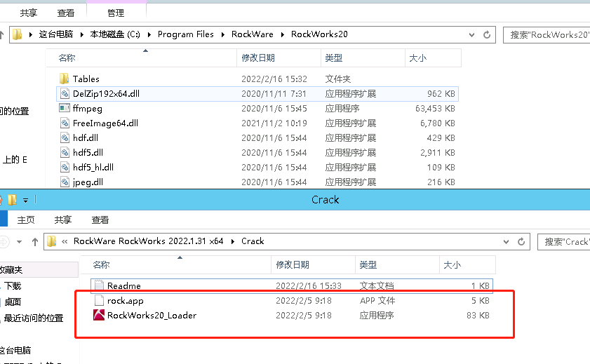Image resolution: width=590 pixels, height=364 pixels.
Task: Open recent locations dropdown in Crack window
Action: pos(19,242)
